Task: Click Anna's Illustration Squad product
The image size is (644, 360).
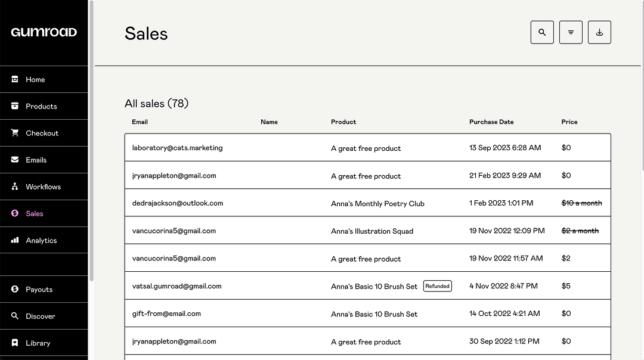Action: point(372,231)
